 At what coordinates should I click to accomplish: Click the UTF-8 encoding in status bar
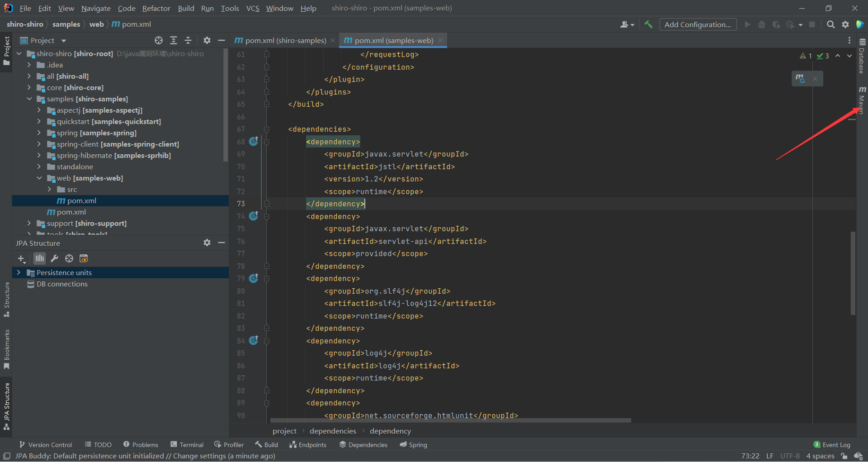pos(790,456)
